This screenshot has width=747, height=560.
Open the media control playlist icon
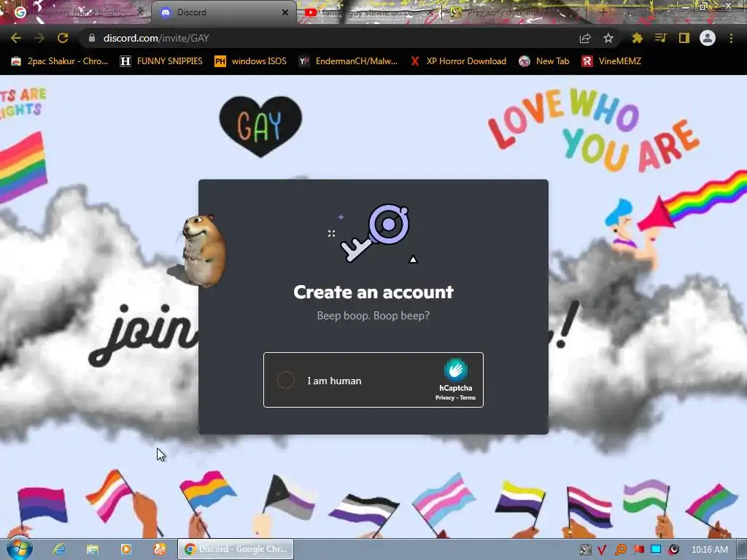point(661,38)
